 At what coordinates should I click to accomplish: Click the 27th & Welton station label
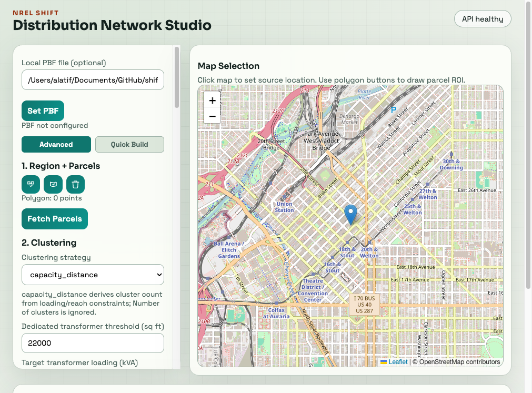coord(428,194)
